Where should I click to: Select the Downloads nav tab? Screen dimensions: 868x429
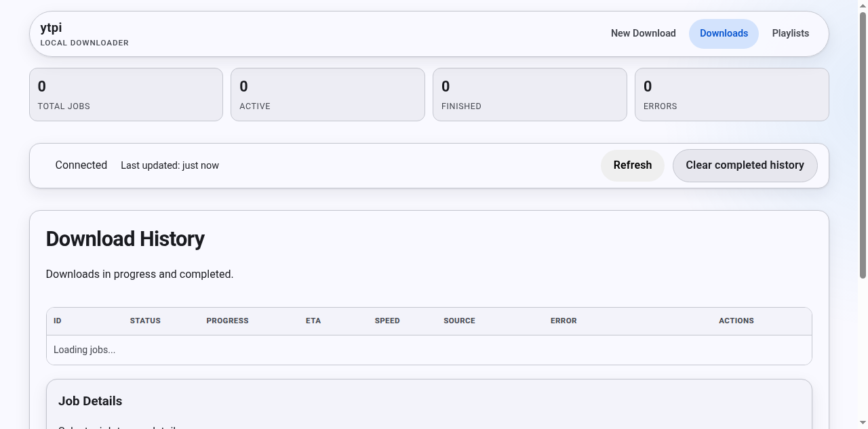[x=724, y=33]
